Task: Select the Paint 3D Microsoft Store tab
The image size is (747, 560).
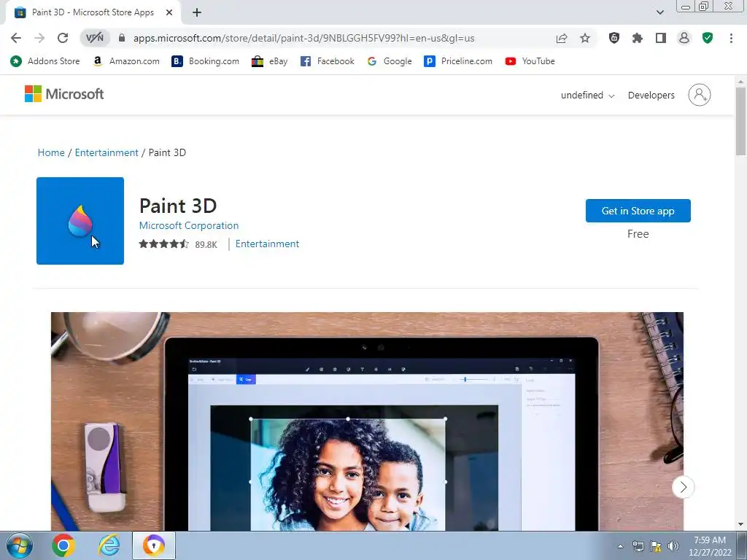Action: [x=93, y=13]
